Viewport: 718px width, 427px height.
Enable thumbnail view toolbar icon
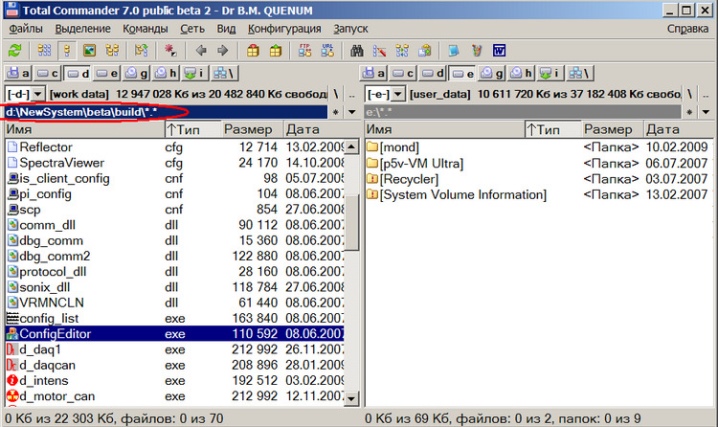[89, 50]
